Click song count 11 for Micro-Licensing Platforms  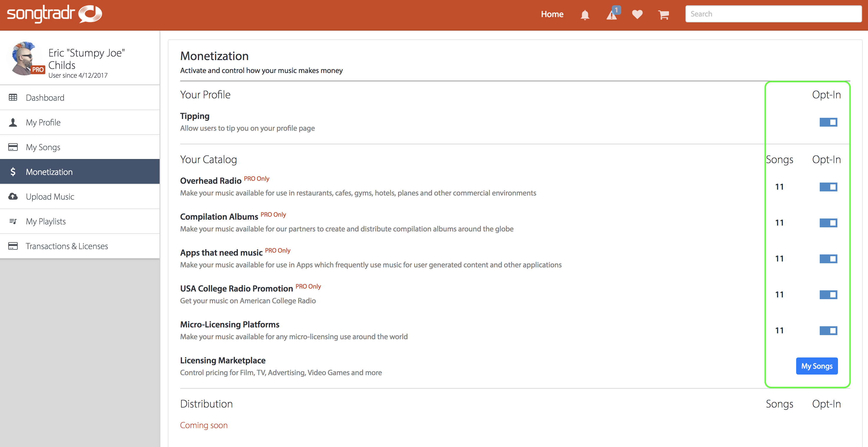779,330
